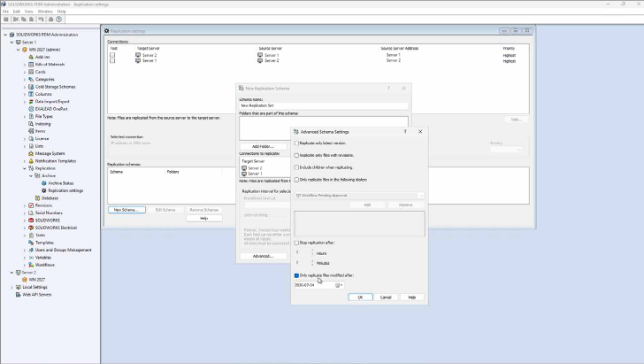Image resolution: width=644 pixels, height=364 pixels.
Task: Click Cancel in Advanced Schema Settings
Action: point(386,297)
